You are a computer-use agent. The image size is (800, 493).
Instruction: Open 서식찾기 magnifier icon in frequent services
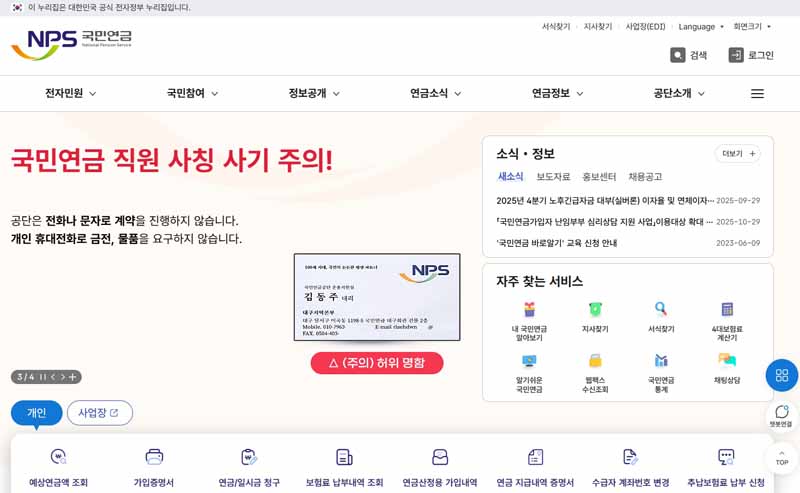pyautogui.click(x=661, y=309)
